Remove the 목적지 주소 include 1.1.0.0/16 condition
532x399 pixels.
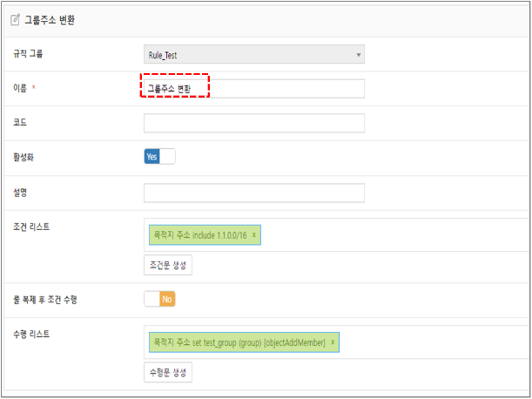253,234
